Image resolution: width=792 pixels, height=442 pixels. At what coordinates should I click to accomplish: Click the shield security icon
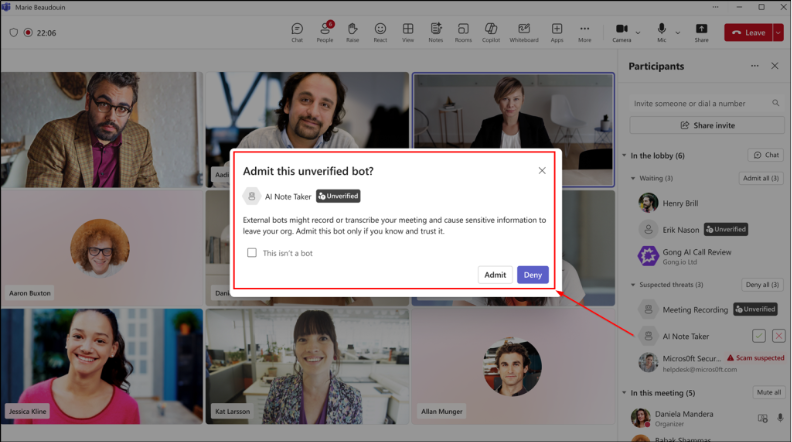(x=14, y=32)
